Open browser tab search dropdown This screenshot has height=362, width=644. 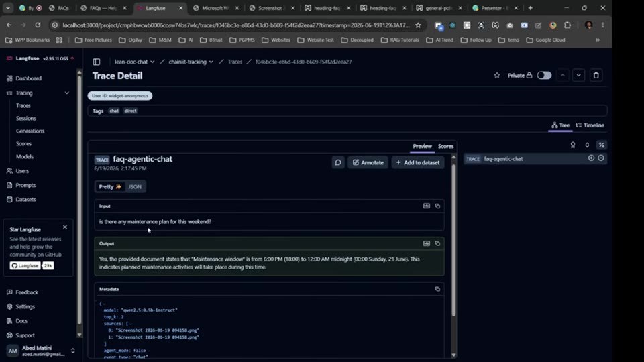pos(8,8)
